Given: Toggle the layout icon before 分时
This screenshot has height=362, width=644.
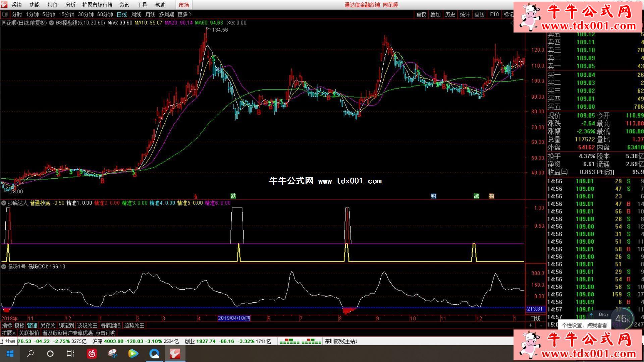Looking at the screenshot, I should coord(5,14).
